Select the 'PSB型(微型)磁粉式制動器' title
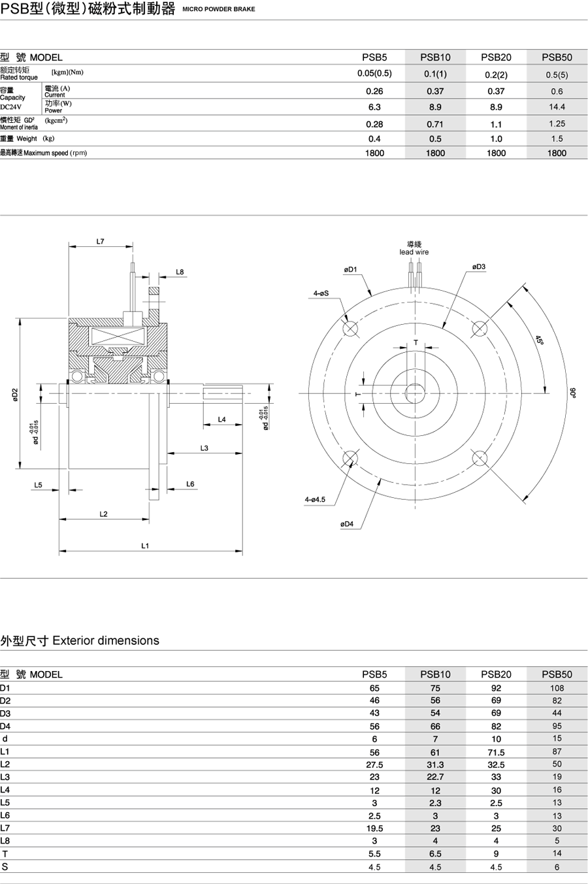Screen dimensions: 588x884 88,8
